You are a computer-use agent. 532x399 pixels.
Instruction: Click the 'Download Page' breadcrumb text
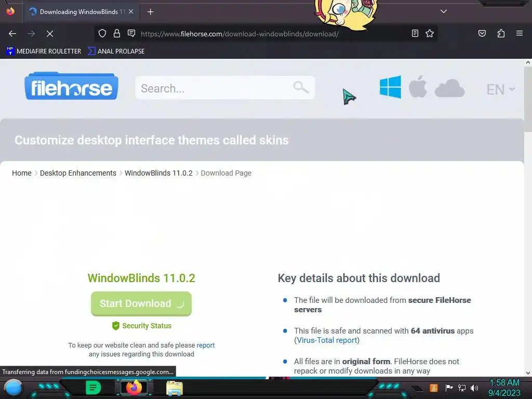coord(226,173)
